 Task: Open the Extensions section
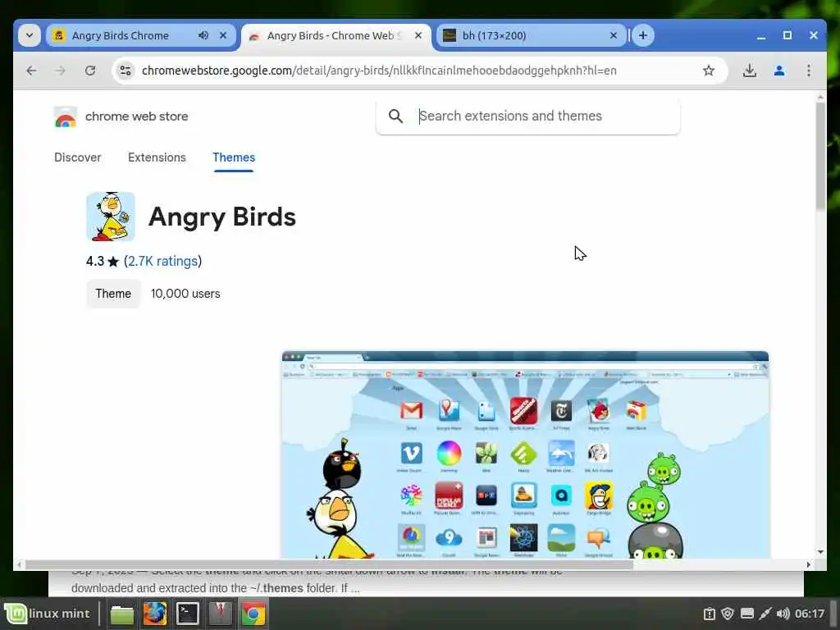pos(157,157)
